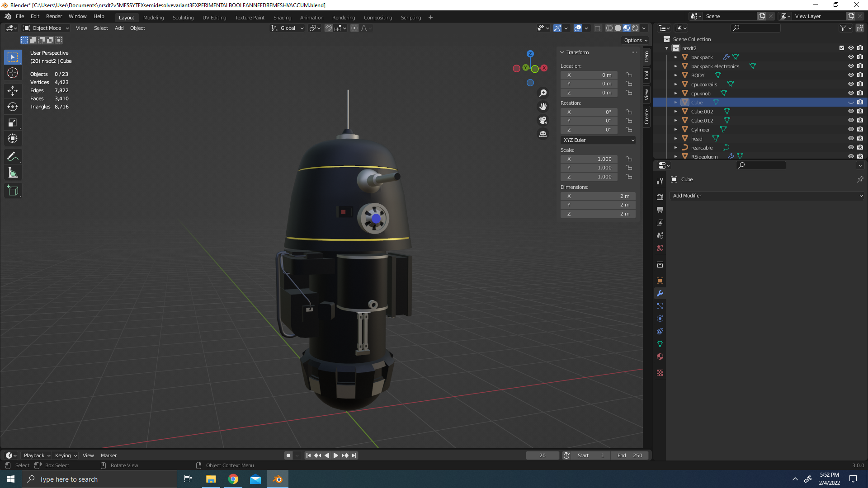Open the World properties tab
This screenshot has width=868, height=488.
pyautogui.click(x=660, y=248)
